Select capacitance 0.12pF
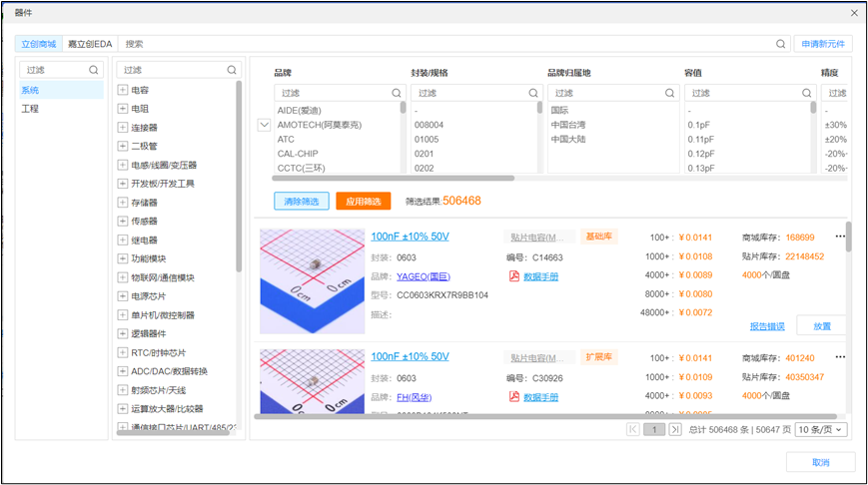This screenshot has height=485, width=868. (701, 154)
